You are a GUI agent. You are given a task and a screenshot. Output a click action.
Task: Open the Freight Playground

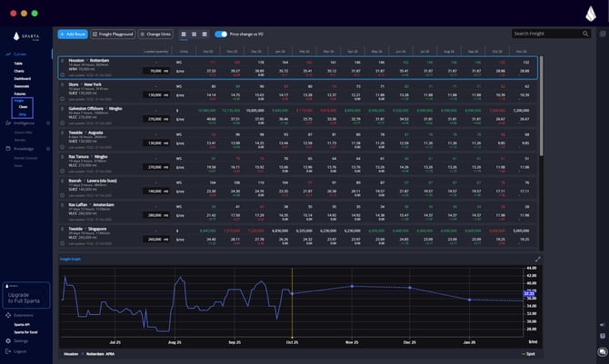(113, 34)
